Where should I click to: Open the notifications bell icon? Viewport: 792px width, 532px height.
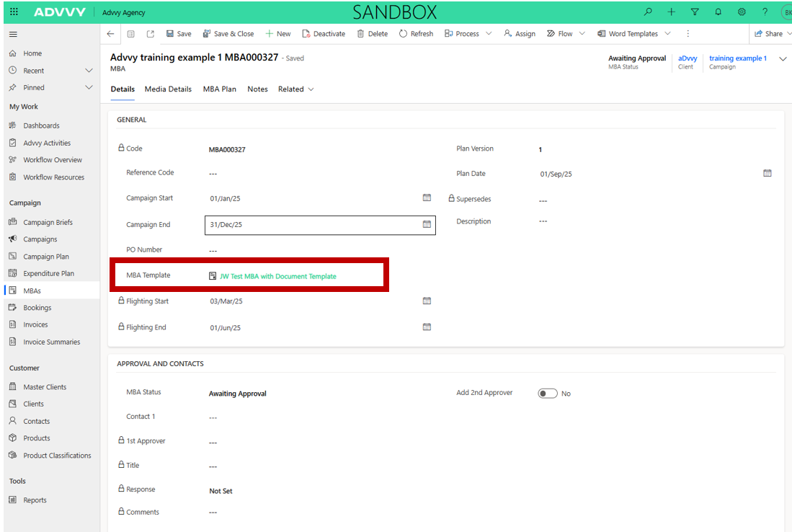click(718, 12)
